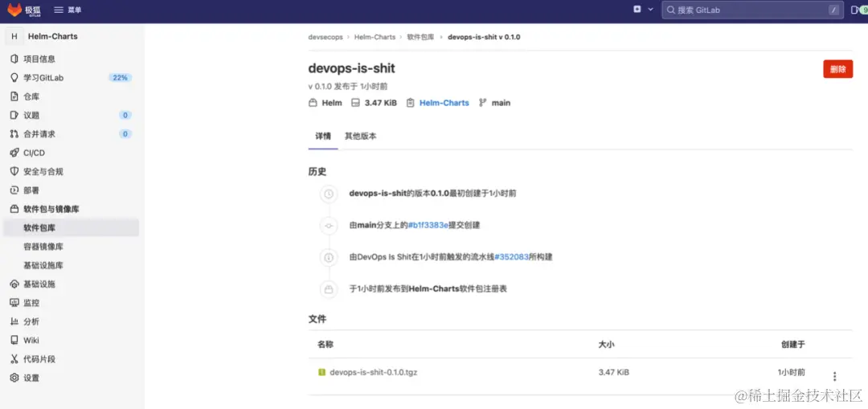Screen dimensions: 868x409
Task: Click the Helm-Charts project avatar H
Action: point(14,36)
